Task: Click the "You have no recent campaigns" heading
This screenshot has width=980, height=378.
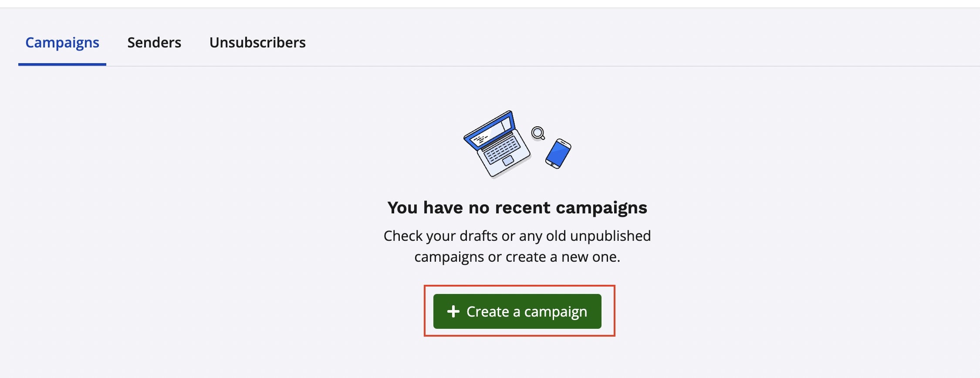Action: pos(517,208)
